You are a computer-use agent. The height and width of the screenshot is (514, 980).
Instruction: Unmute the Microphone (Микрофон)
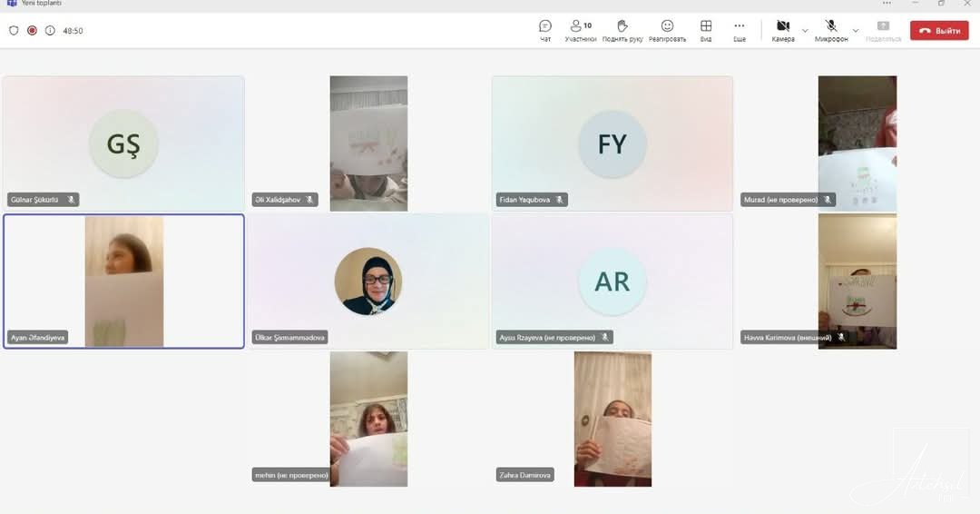coord(831,29)
